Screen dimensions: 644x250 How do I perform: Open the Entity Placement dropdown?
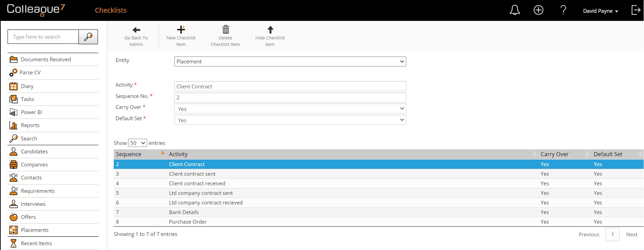point(290,62)
